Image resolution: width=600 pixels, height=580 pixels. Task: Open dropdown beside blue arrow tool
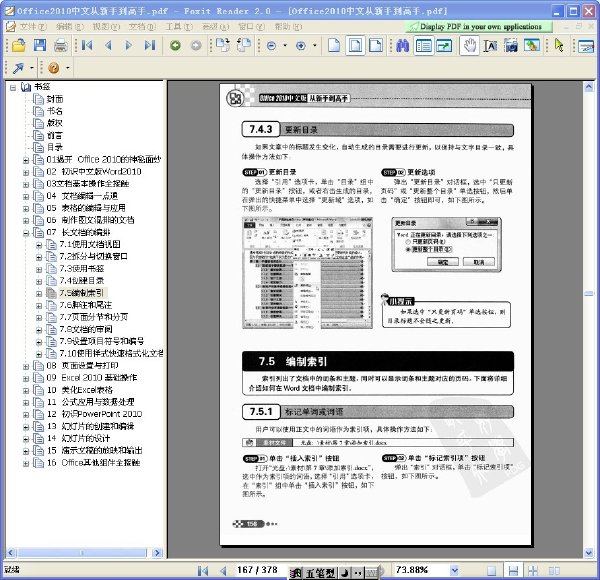(32, 68)
